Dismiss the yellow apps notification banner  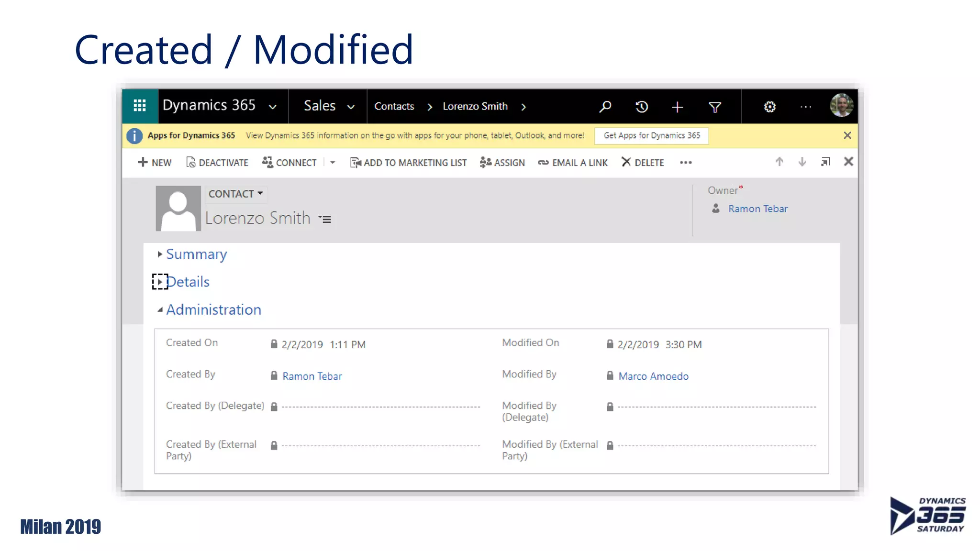[x=847, y=136]
